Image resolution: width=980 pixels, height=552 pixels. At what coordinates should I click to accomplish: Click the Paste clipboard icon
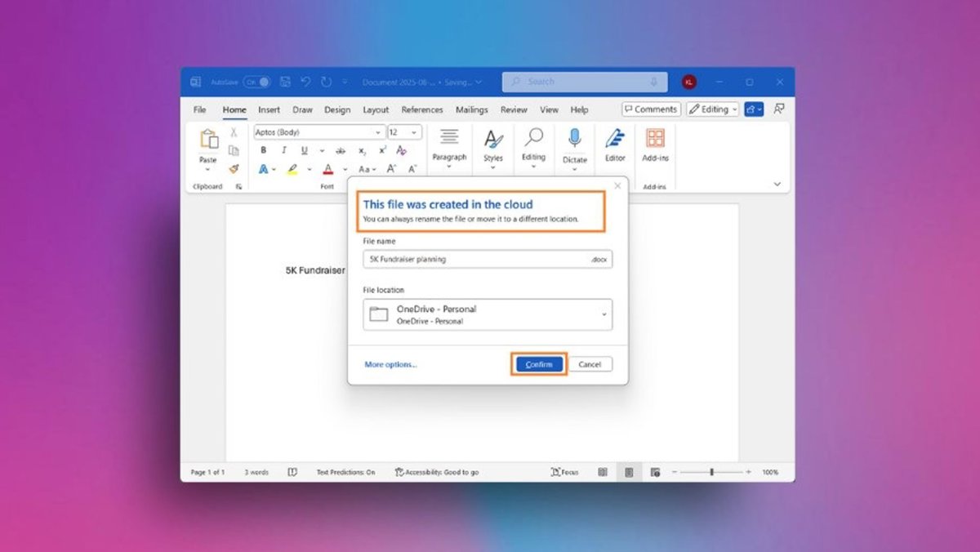click(x=208, y=140)
